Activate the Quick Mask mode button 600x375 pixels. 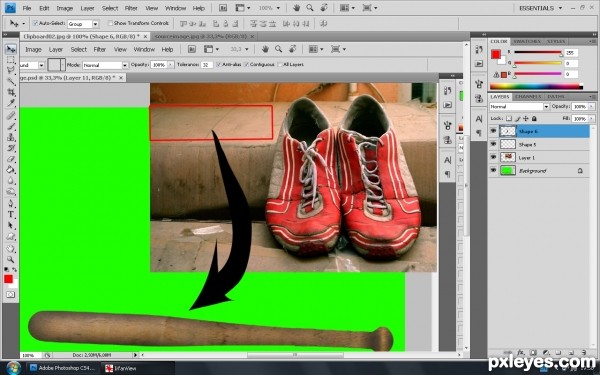[x=11, y=295]
